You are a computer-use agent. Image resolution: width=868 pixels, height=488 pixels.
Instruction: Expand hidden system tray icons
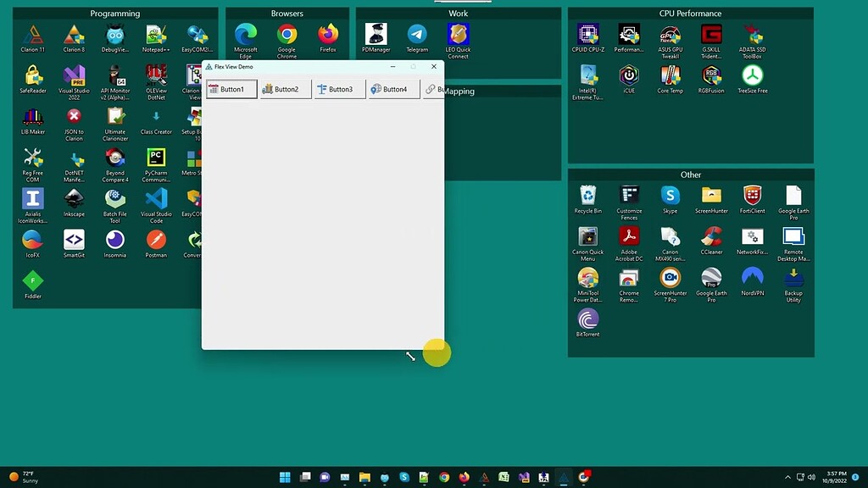click(787, 477)
